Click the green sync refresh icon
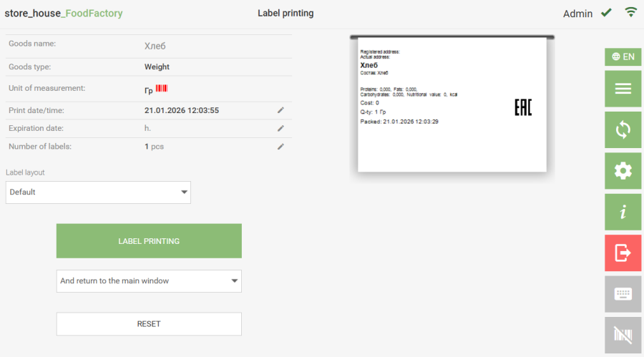This screenshot has height=357, width=644. pyautogui.click(x=623, y=129)
